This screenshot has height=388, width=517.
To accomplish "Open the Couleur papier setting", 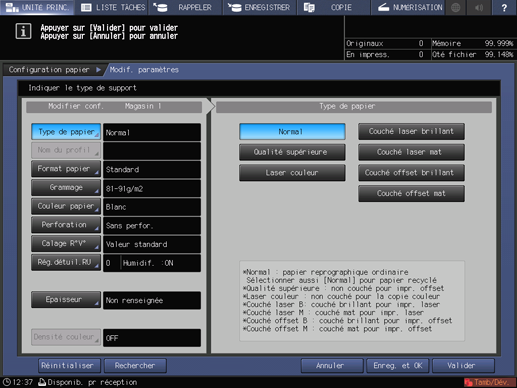I will (66, 206).
